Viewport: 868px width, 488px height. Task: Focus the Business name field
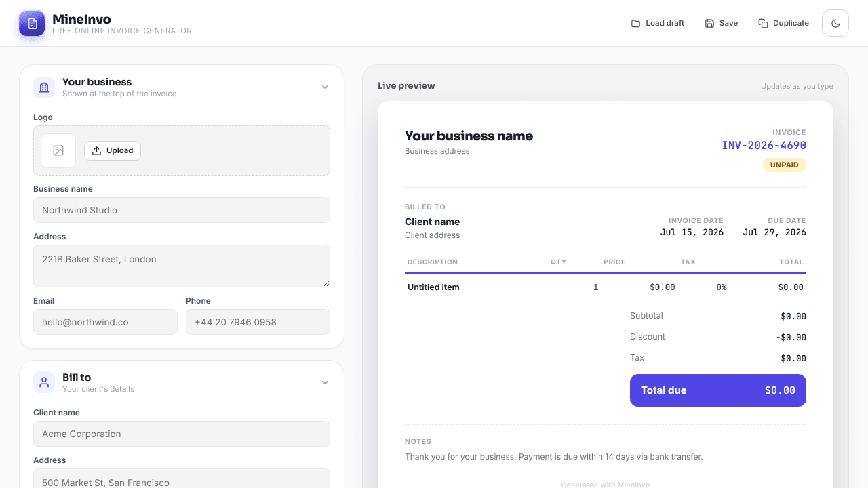pyautogui.click(x=182, y=210)
